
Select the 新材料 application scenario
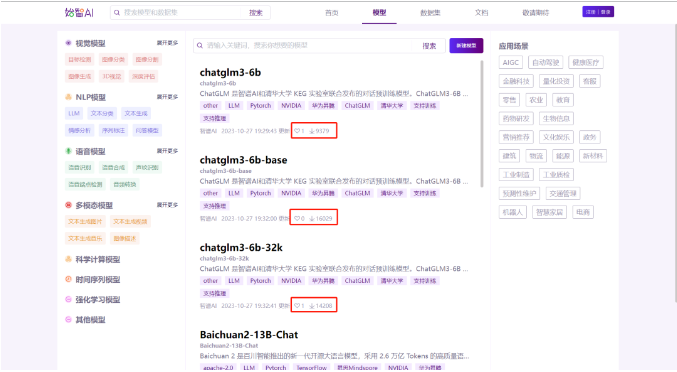point(592,155)
